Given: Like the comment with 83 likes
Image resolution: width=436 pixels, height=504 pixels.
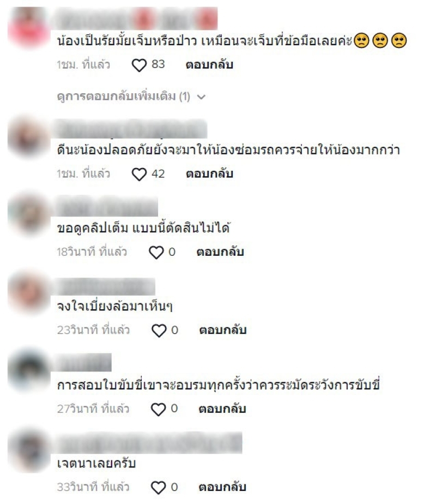Looking at the screenshot, I should point(139,65).
